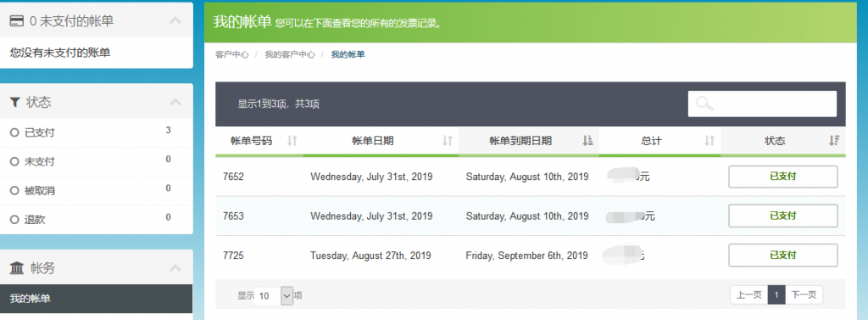This screenshot has height=320, width=868.
Task: Click the 我的帐单 breadcrumb item
Action: tap(348, 54)
